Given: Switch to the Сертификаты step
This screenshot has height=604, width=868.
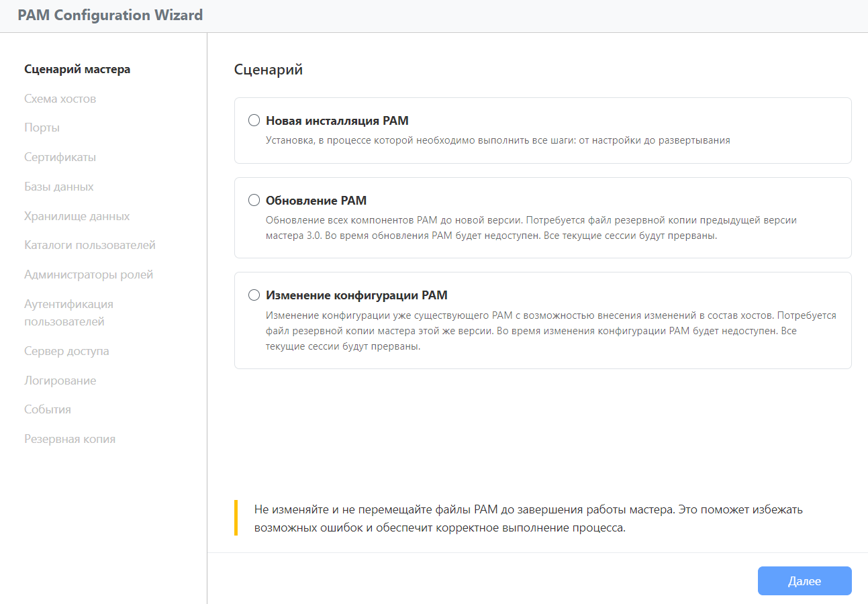Looking at the screenshot, I should pos(60,157).
